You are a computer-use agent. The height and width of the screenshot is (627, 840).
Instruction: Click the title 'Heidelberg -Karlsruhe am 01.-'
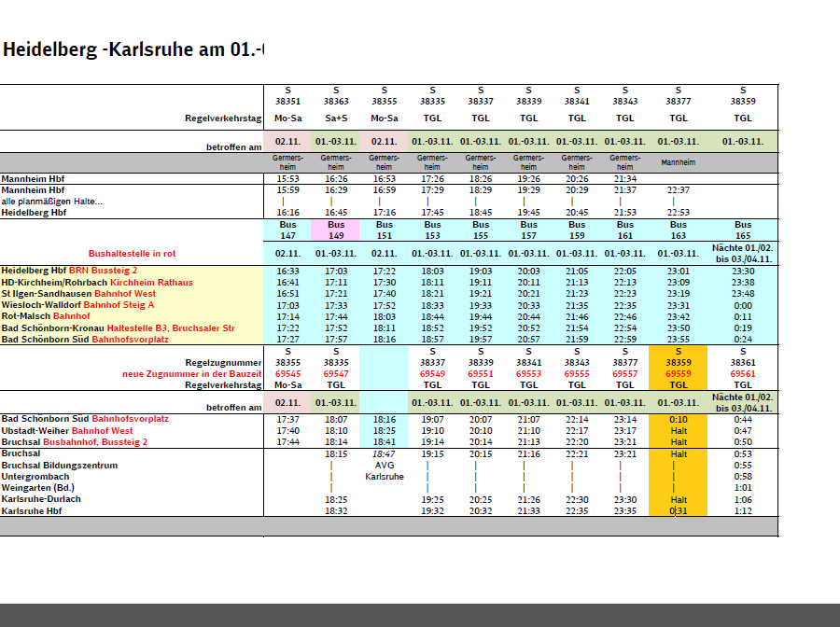point(133,49)
